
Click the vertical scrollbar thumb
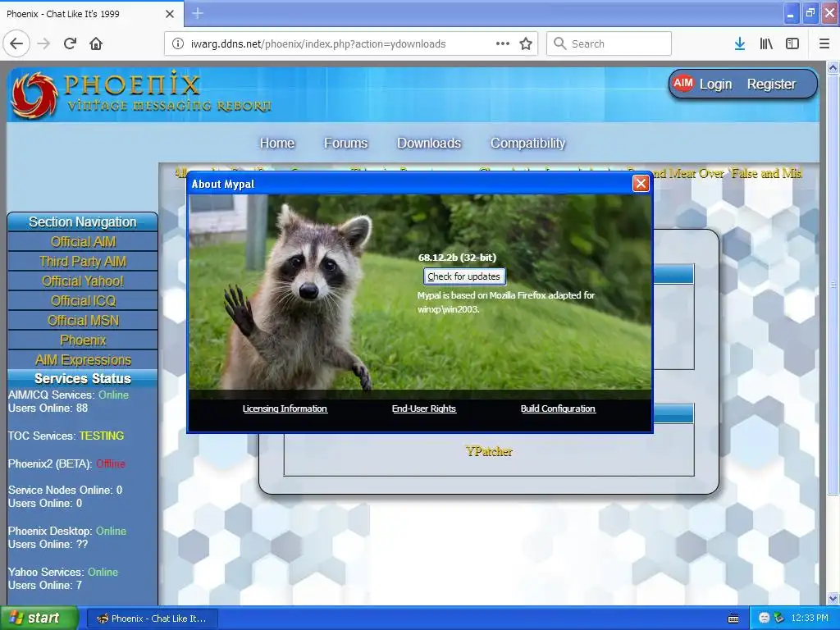[x=833, y=285]
